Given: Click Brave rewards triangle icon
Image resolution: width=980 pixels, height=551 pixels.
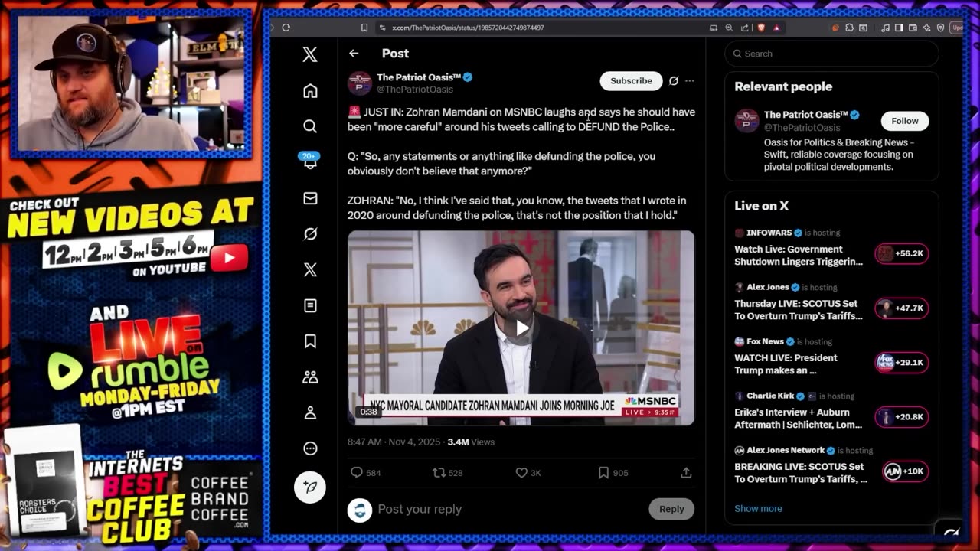Looking at the screenshot, I should (776, 28).
